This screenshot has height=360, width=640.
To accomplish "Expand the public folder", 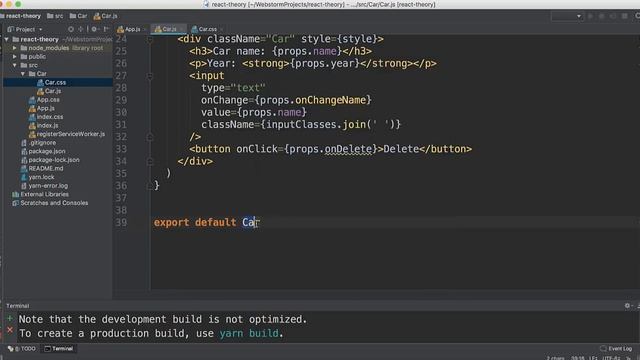I will (x=15, y=56).
